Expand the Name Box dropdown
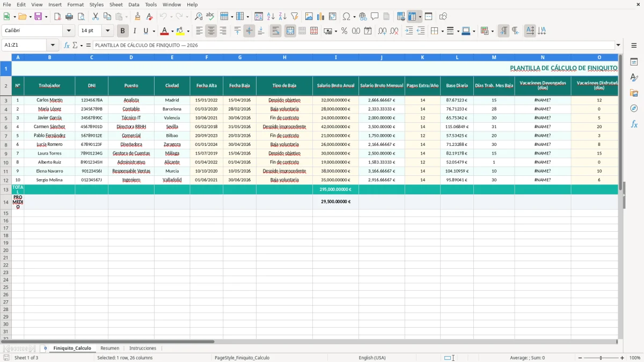644x362 pixels. (53, 45)
